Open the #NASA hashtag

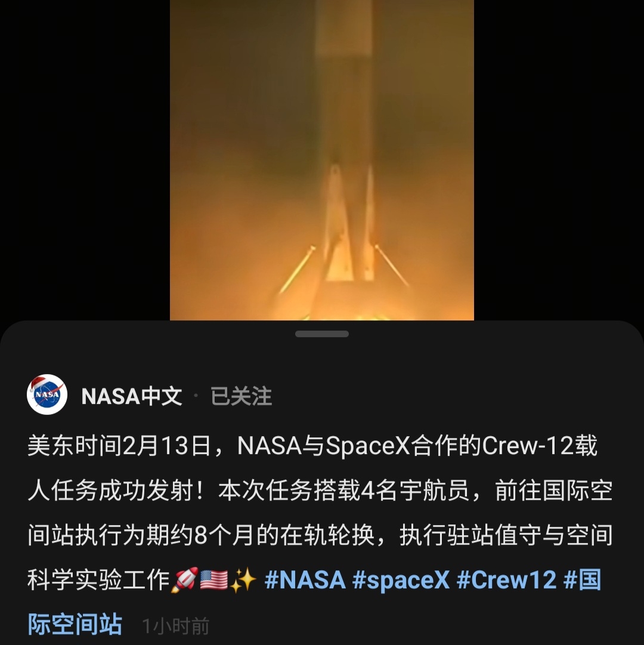(x=305, y=580)
